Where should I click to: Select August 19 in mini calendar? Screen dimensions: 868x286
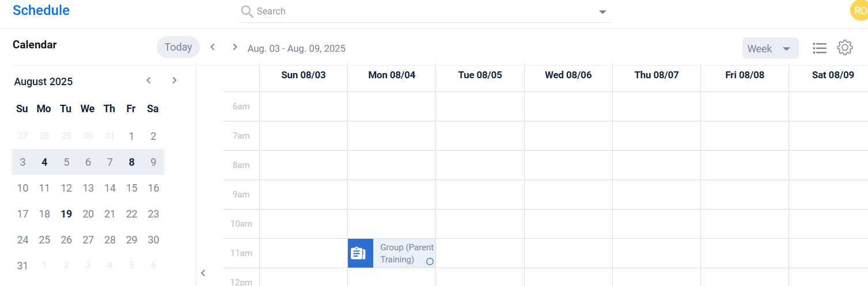(x=66, y=214)
